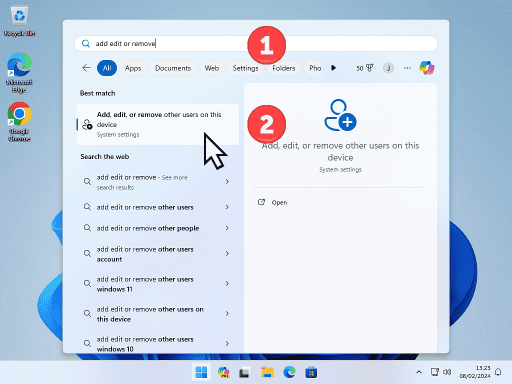Image resolution: width=512 pixels, height=384 pixels.
Task: Select the Apps filter tab
Action: pos(133,68)
